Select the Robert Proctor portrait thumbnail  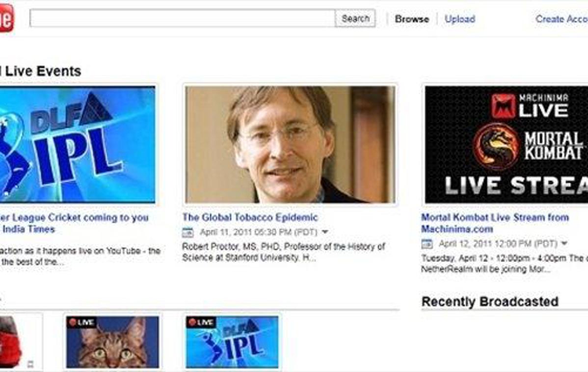click(x=290, y=144)
